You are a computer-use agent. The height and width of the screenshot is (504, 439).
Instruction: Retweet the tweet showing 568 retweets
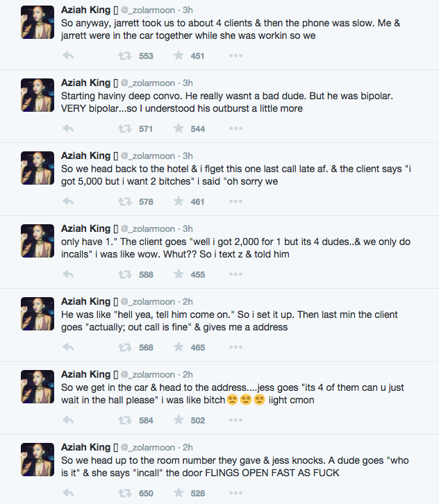point(125,347)
